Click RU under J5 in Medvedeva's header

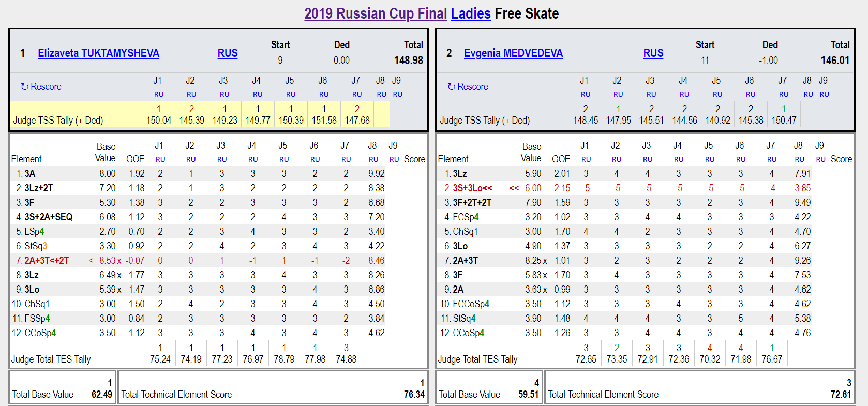tap(717, 94)
